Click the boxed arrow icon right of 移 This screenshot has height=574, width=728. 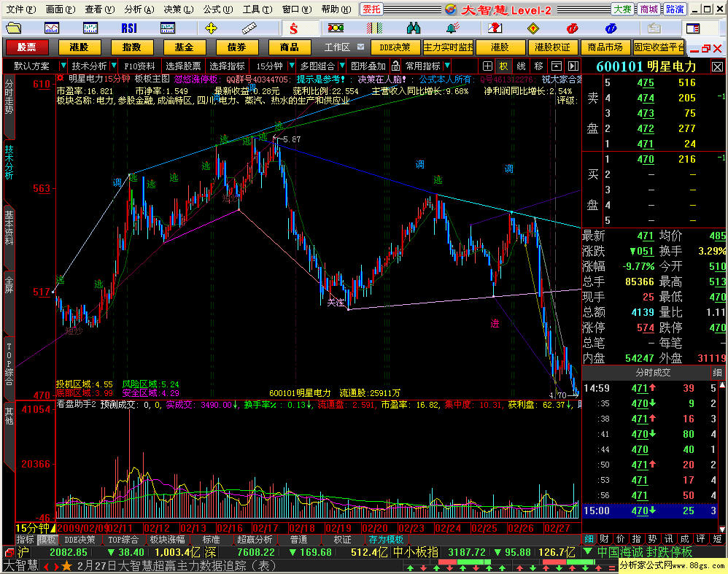point(557,66)
